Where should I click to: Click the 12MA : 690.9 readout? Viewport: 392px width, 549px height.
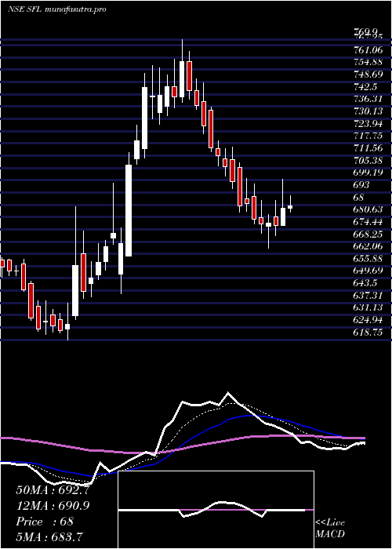pos(53,505)
